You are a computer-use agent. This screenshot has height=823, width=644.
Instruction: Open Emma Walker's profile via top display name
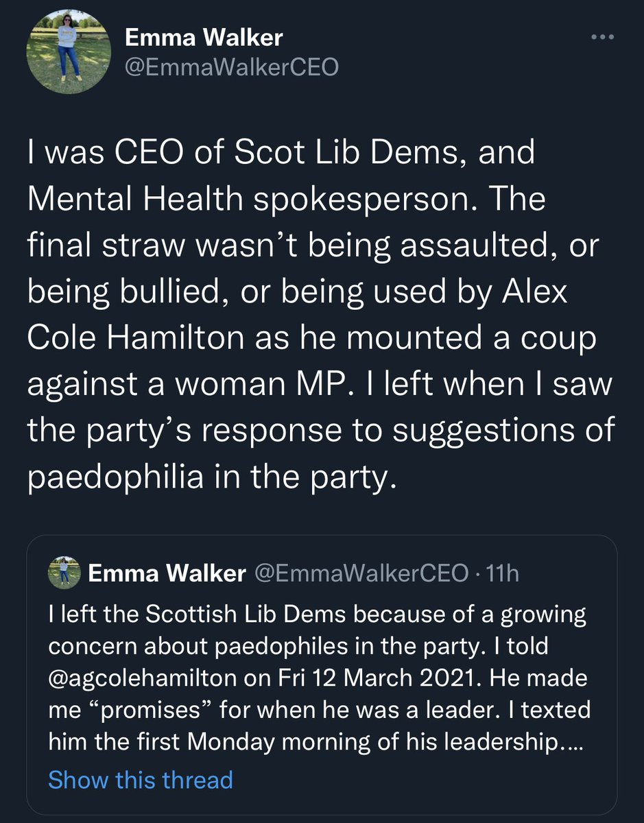(x=203, y=38)
